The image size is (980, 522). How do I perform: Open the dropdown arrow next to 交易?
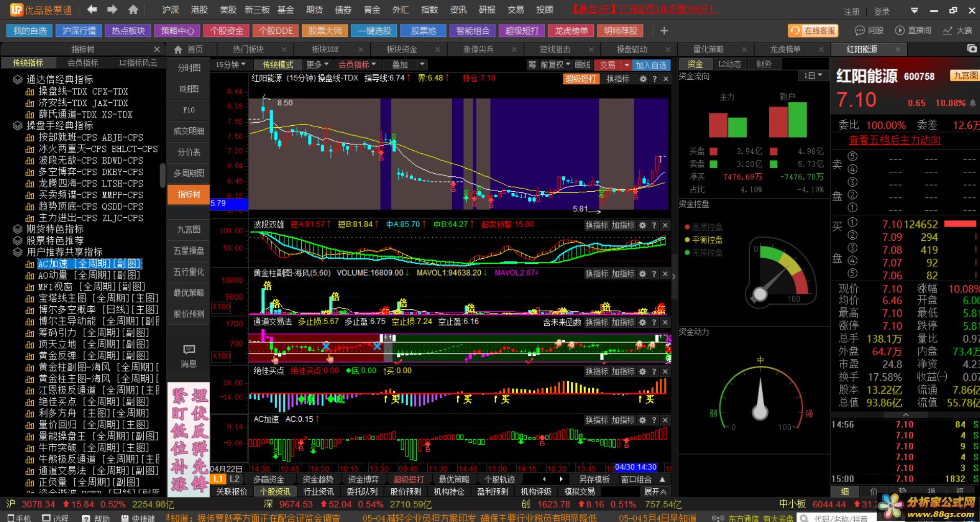click(x=627, y=65)
